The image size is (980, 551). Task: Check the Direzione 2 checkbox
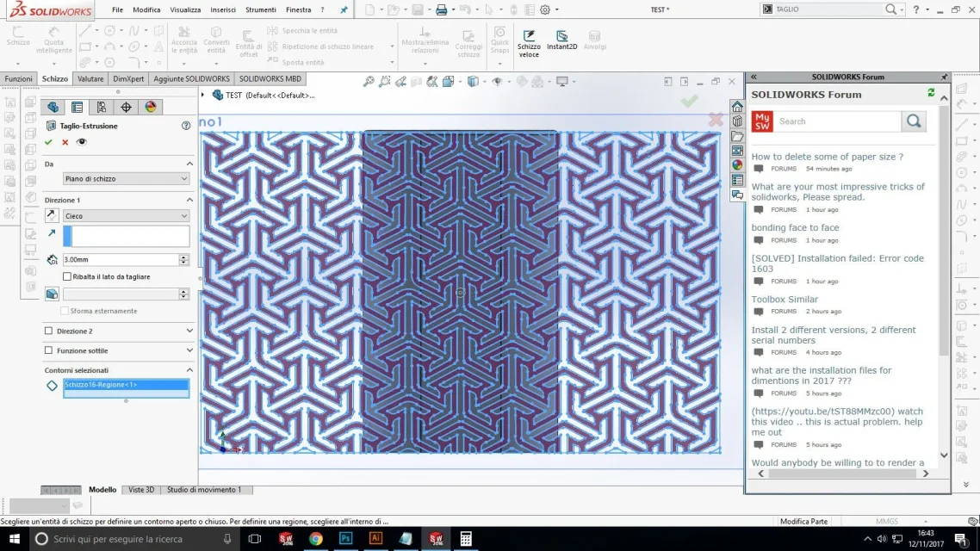pyautogui.click(x=48, y=331)
